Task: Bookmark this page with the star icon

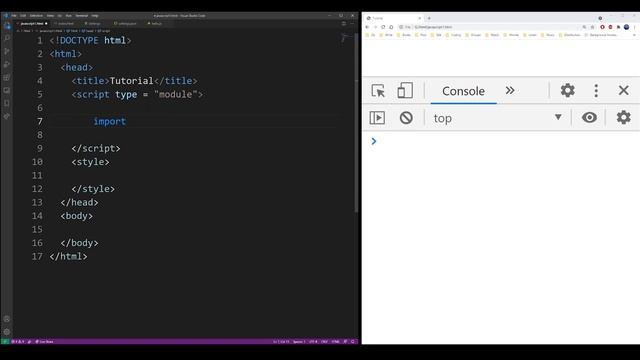Action: pos(592,27)
